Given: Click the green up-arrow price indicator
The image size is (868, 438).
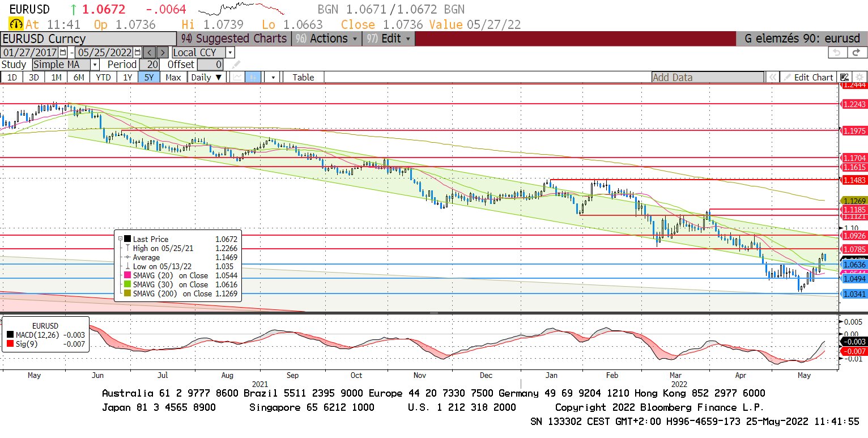Looking at the screenshot, I should coord(73,10).
